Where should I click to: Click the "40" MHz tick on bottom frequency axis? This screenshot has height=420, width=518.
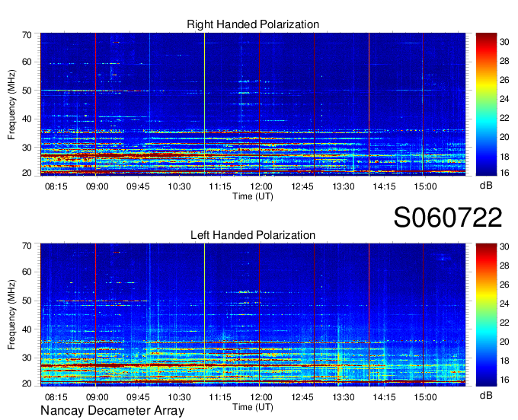[27, 329]
